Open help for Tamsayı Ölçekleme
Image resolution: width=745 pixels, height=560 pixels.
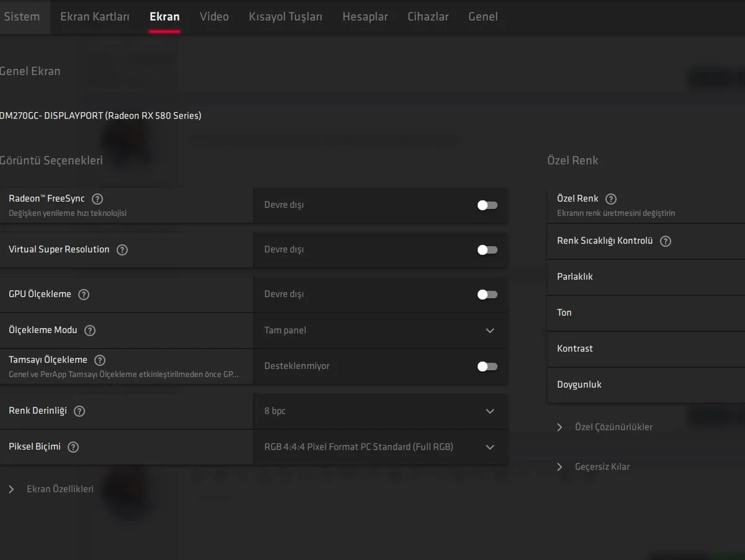tap(99, 360)
